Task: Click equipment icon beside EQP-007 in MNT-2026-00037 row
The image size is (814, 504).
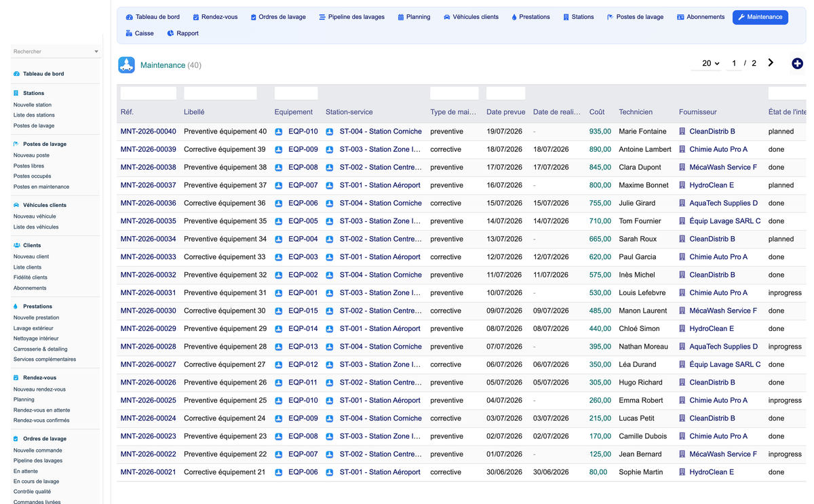Action: click(279, 185)
